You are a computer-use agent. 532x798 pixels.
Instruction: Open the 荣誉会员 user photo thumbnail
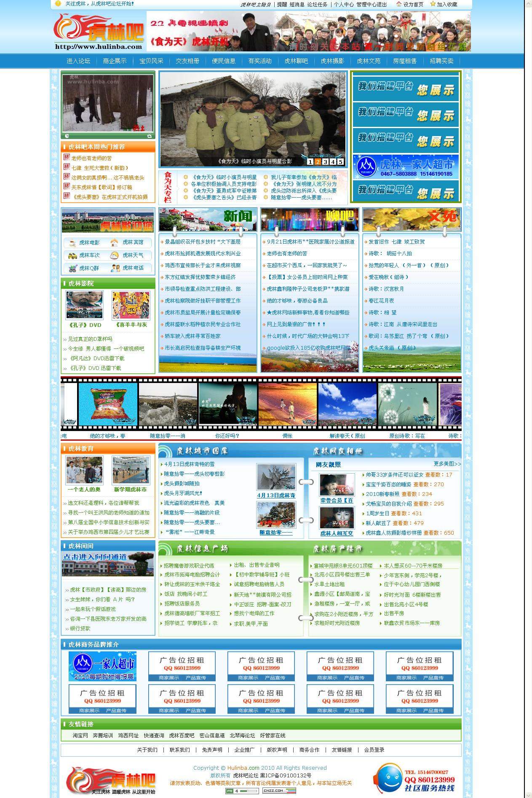pos(337,485)
